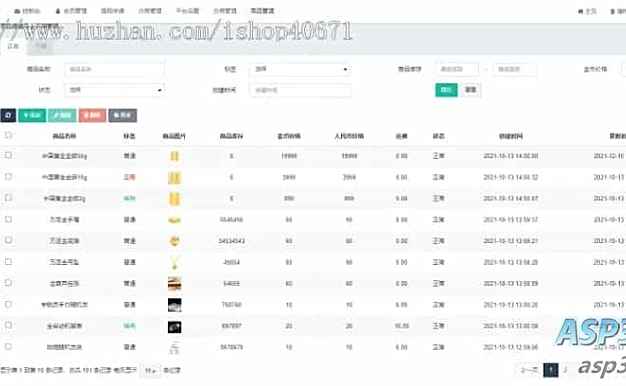Open product image of 3999-priced gold bar
The image size is (626, 386).
tap(174, 178)
